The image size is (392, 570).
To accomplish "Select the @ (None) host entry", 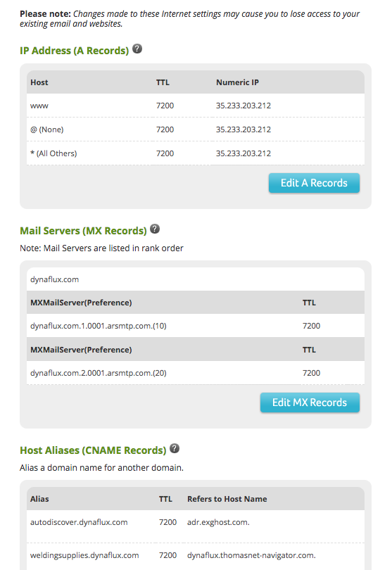I will click(47, 129).
